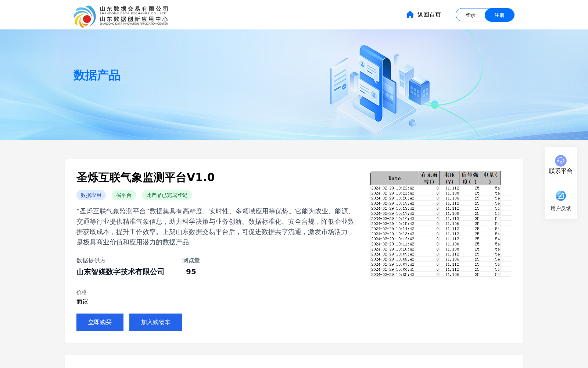Click the 此产品已完成登记 tag

point(167,195)
